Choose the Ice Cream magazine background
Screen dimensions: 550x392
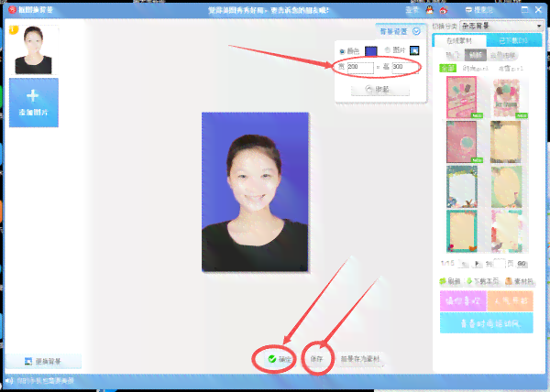tap(506, 98)
